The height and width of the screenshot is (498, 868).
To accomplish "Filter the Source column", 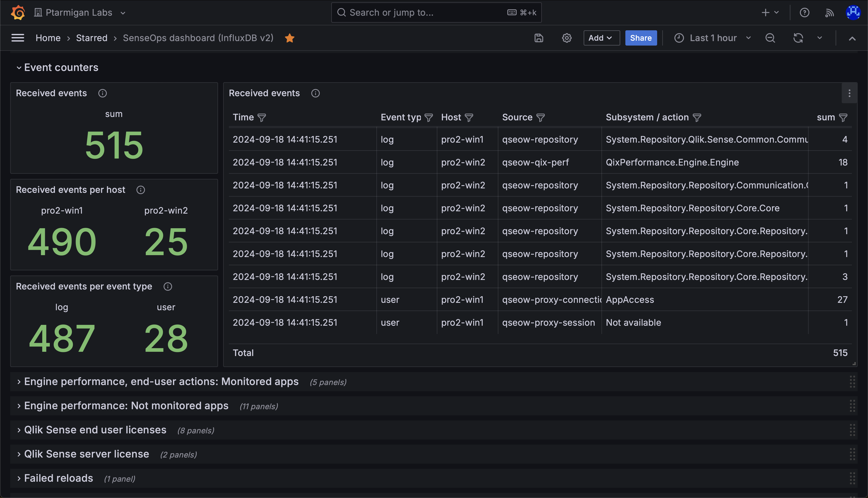I will pyautogui.click(x=540, y=118).
